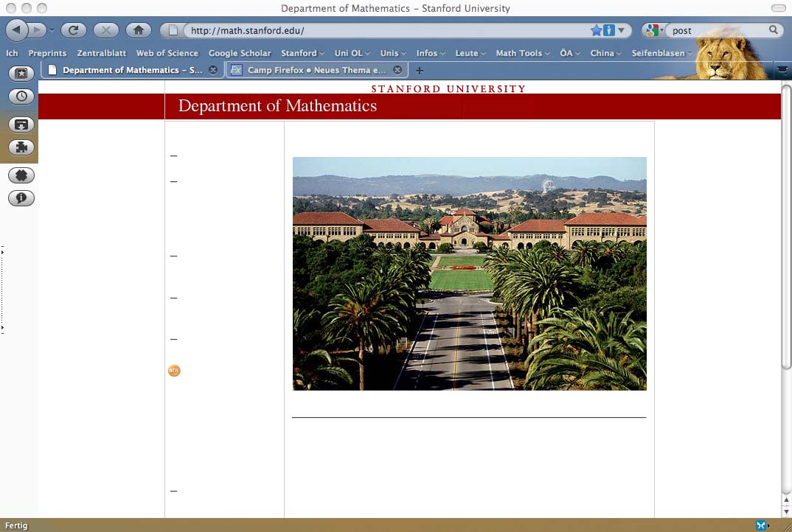Open the Seifenblasen bookmarks folder menu
792x532 pixels.
click(661, 53)
